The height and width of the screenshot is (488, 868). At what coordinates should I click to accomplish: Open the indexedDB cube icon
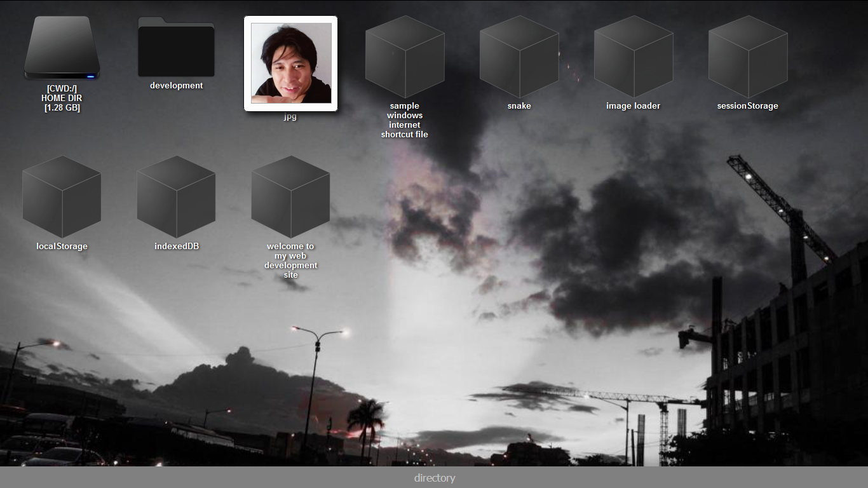pyautogui.click(x=176, y=197)
